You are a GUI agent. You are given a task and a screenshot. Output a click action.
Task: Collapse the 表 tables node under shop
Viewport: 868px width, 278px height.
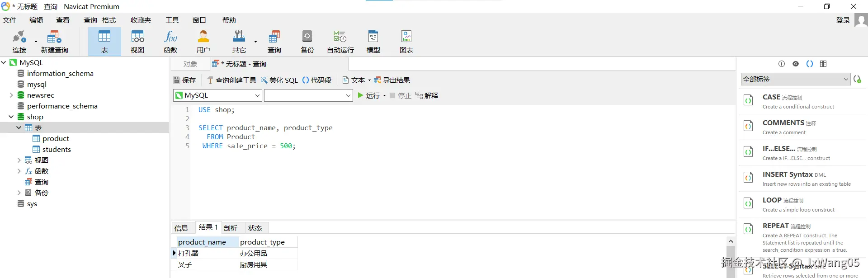(19, 127)
